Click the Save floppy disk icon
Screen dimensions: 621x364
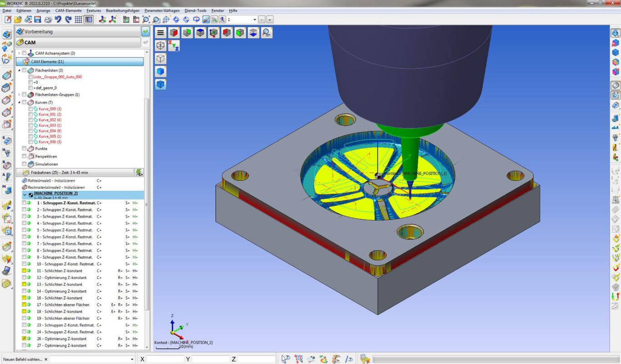(x=38, y=20)
